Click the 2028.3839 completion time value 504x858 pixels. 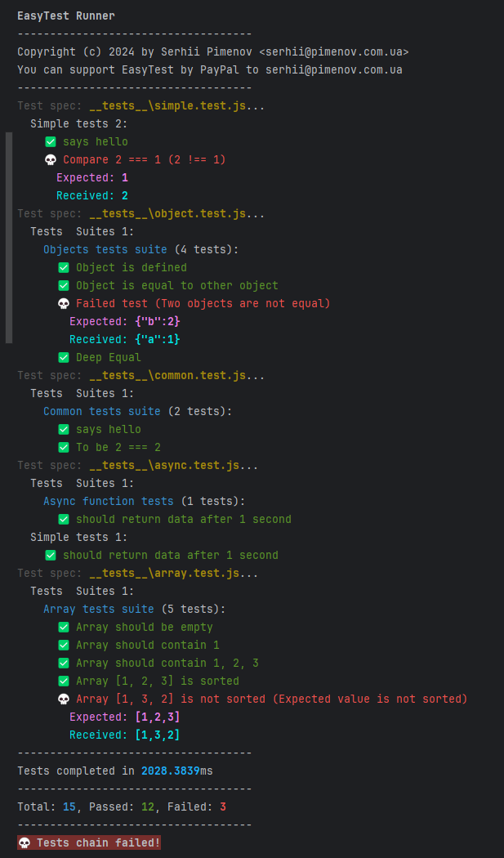[170, 771]
